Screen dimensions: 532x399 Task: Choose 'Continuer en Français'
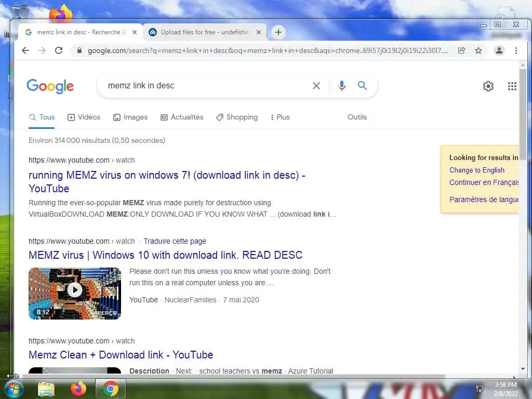click(484, 182)
